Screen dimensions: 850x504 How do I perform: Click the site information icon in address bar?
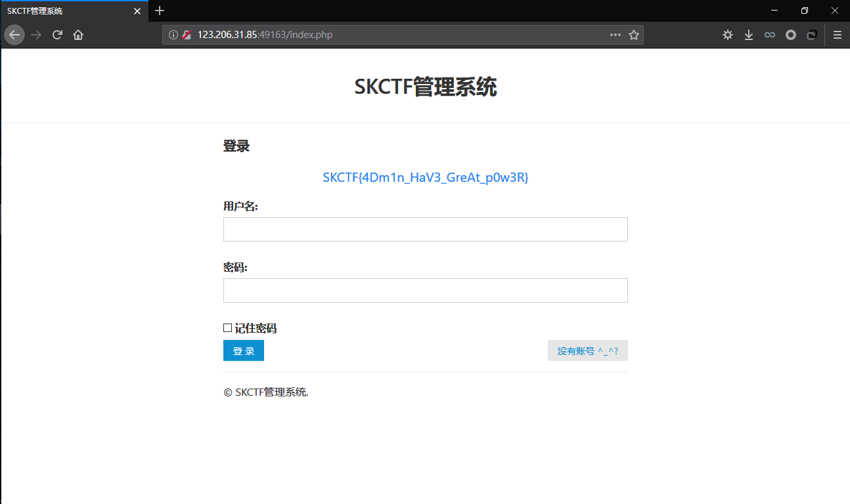pos(172,35)
